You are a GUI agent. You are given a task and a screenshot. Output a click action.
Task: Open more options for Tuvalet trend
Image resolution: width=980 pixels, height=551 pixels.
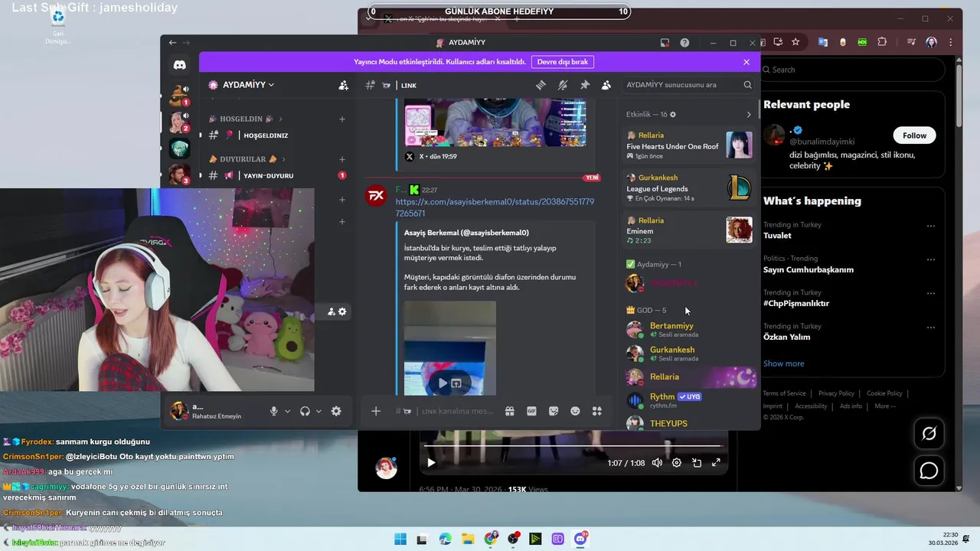pyautogui.click(x=931, y=226)
